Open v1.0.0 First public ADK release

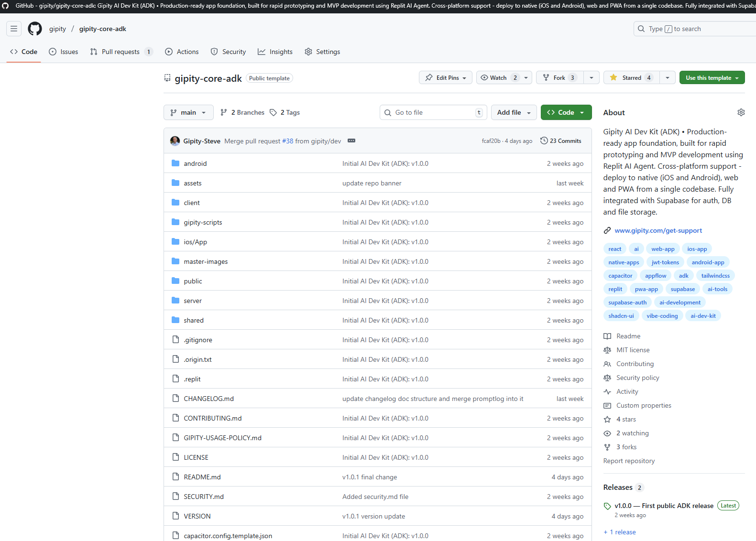click(x=664, y=506)
